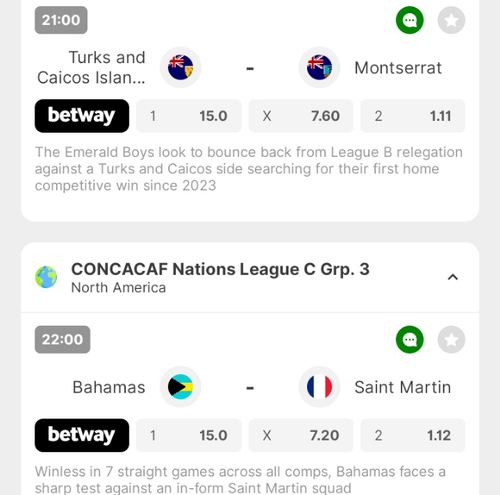Viewport: 500px width, 495px height.
Task: Open betway logo for the 22:00 match
Action: tap(82, 435)
